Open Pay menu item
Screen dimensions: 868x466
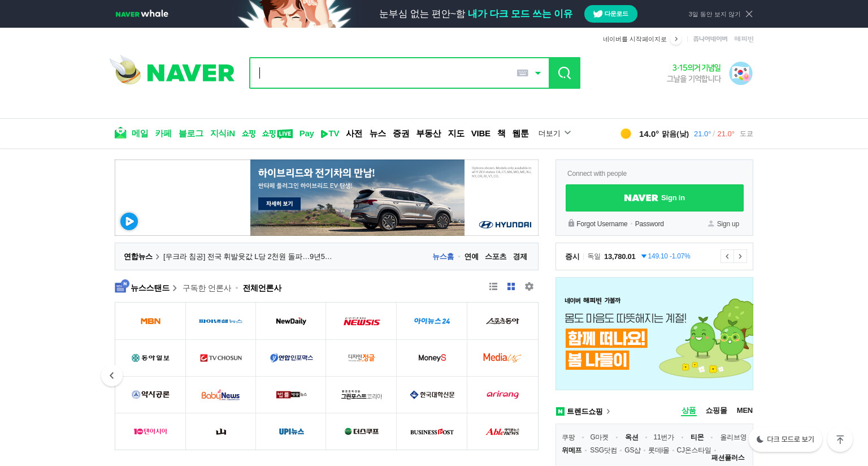(x=306, y=133)
